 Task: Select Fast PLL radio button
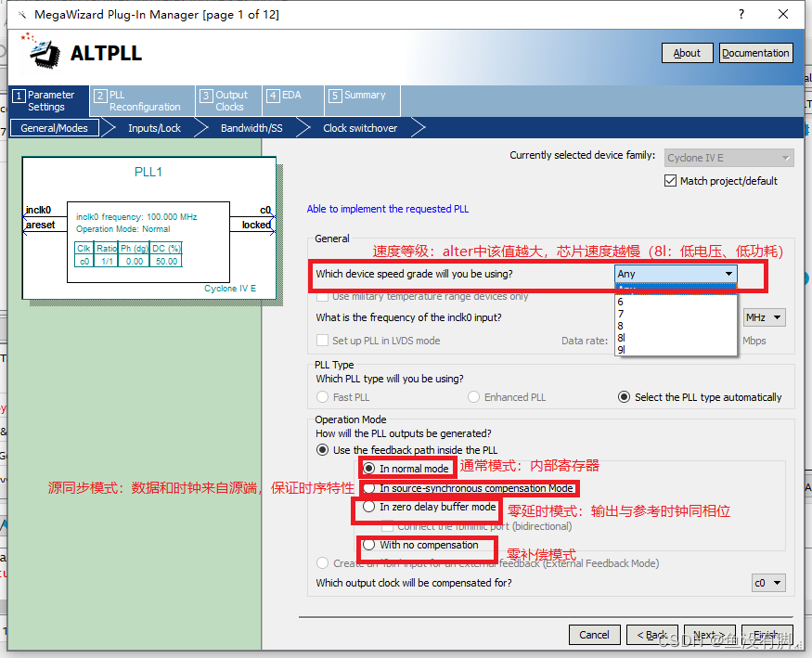[322, 397]
